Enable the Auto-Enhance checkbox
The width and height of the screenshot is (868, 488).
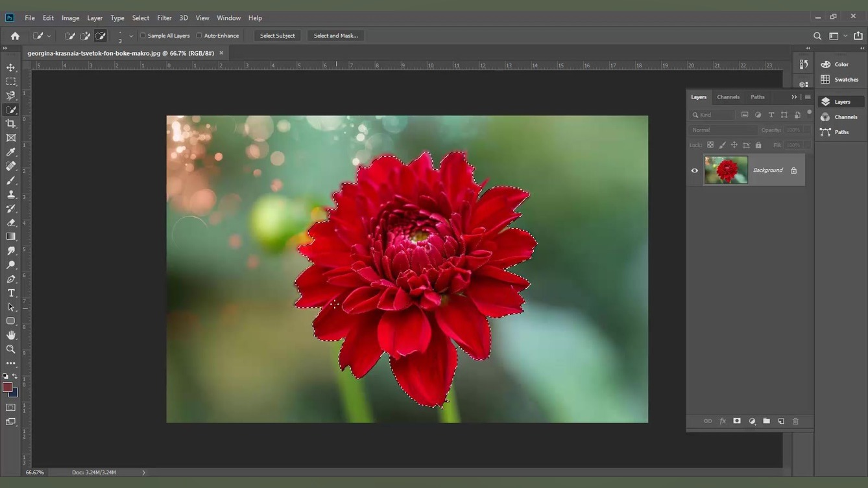[x=199, y=36]
